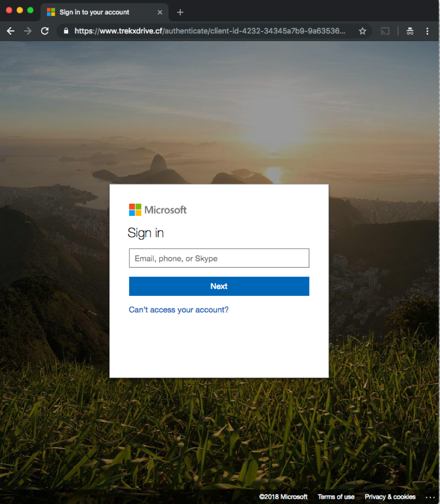Click the '©2018 Microsoft' footer text
Image resolution: width=440 pixels, height=504 pixels.
click(283, 497)
